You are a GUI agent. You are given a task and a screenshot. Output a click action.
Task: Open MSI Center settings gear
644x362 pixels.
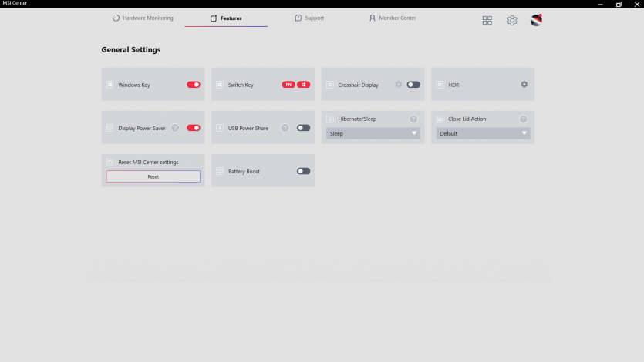coord(512,21)
